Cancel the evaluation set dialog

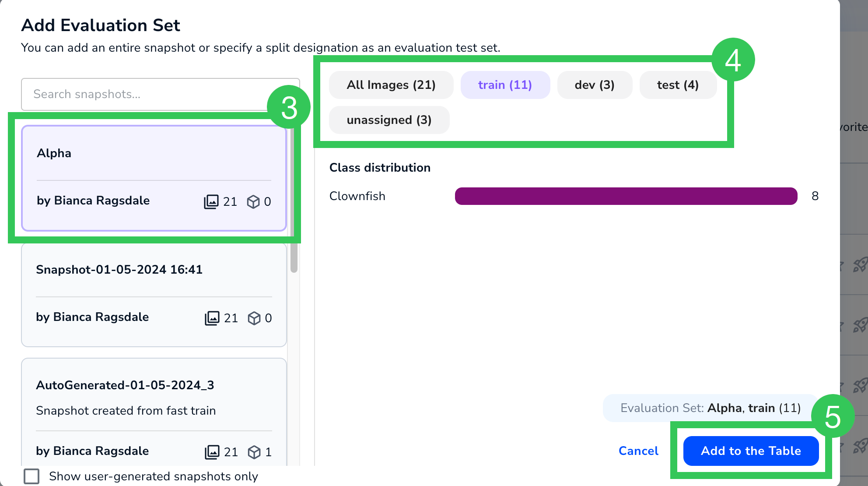click(638, 451)
